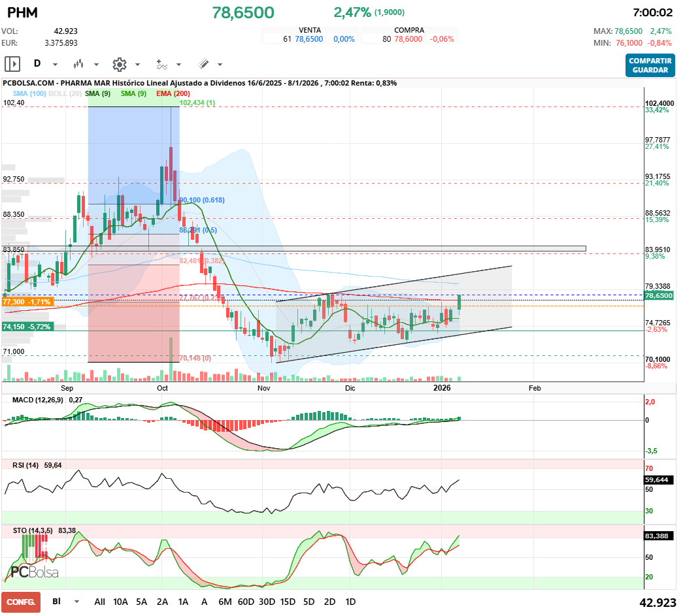Toggle the SMA (100) indicator label
The width and height of the screenshot is (685, 616).
(x=29, y=94)
